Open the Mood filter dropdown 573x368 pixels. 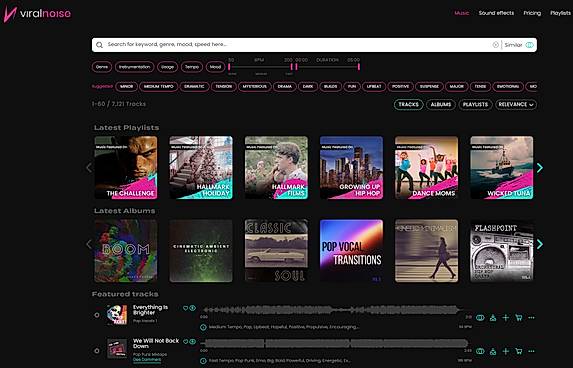(x=215, y=67)
